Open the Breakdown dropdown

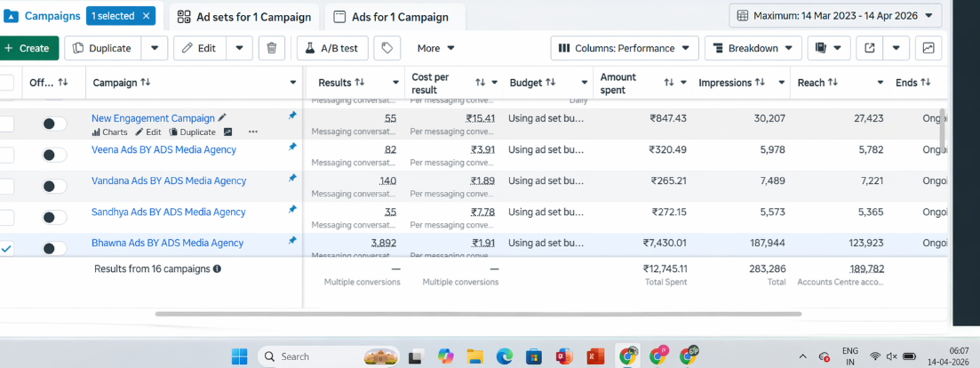753,48
